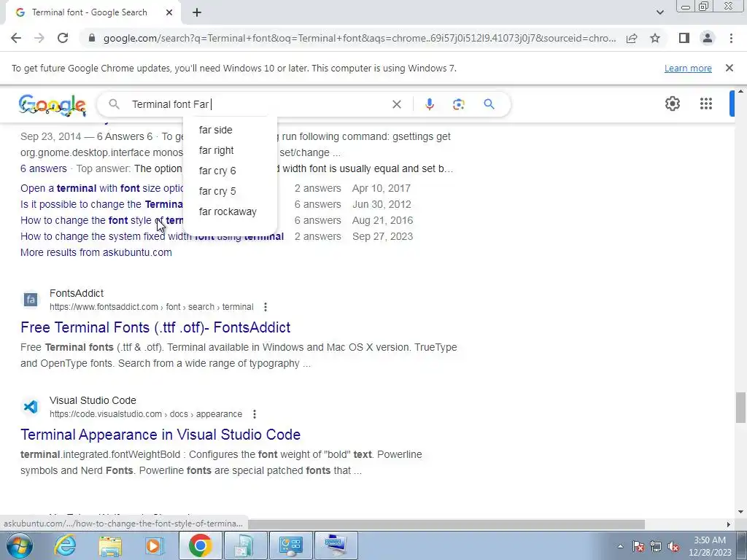Launch Internet Explorer from the taskbar

[x=65, y=545]
